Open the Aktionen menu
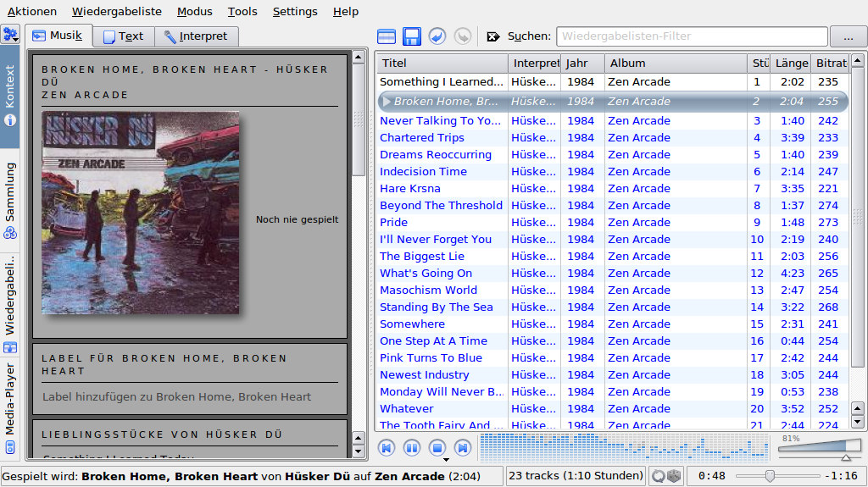The image size is (868, 487). (32, 12)
